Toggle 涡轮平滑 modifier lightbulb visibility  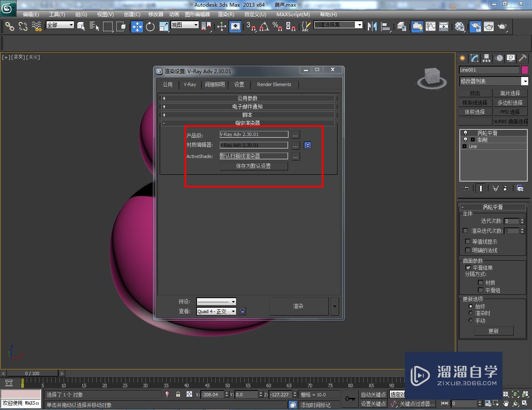pyautogui.click(x=465, y=133)
